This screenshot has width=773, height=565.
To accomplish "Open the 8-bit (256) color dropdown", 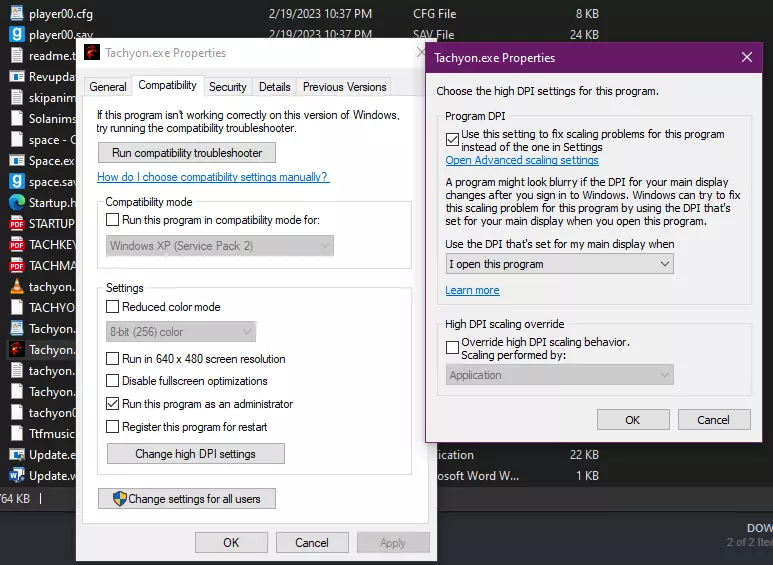I will point(181,332).
